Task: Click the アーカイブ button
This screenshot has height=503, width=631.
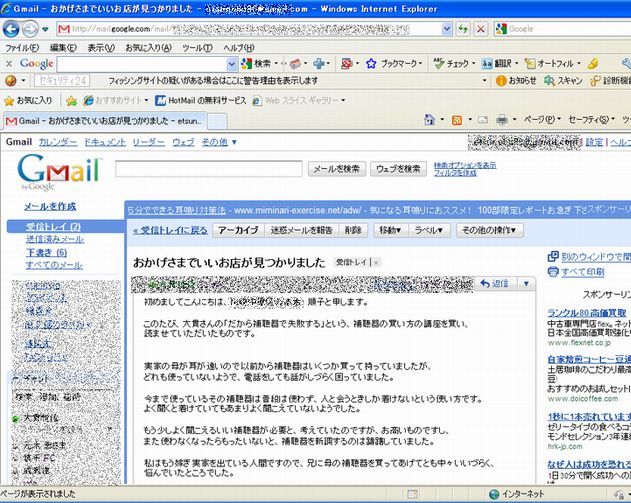Action: [x=238, y=230]
